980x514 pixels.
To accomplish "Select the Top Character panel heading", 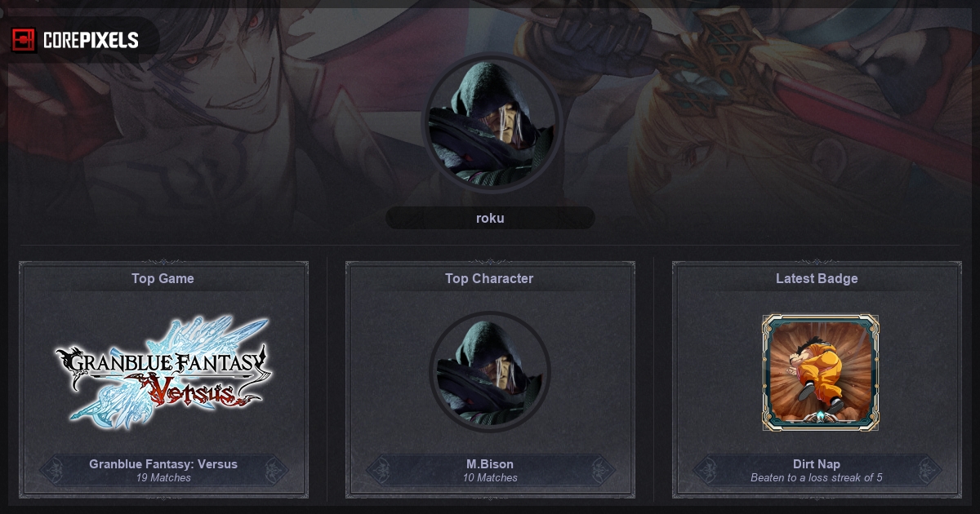I will pyautogui.click(x=489, y=278).
